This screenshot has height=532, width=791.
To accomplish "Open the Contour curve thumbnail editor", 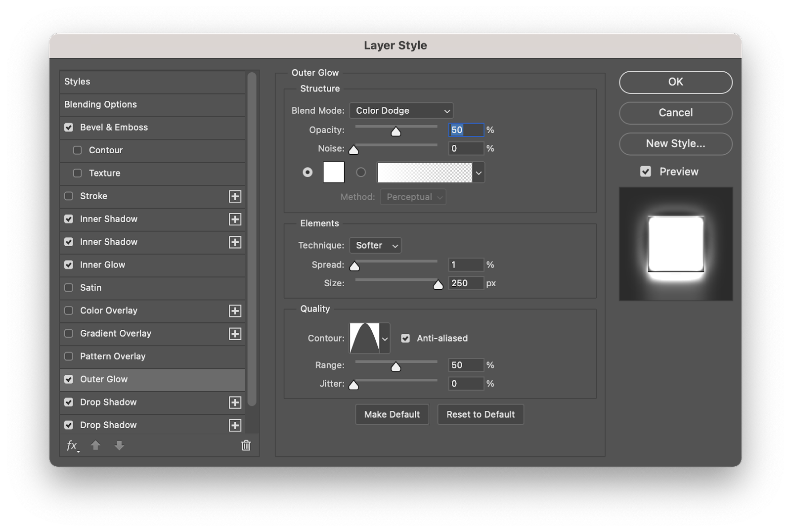I will [x=364, y=338].
